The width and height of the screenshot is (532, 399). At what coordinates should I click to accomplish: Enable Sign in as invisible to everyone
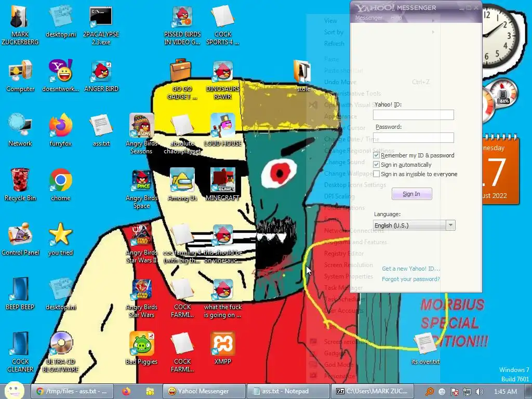click(376, 174)
